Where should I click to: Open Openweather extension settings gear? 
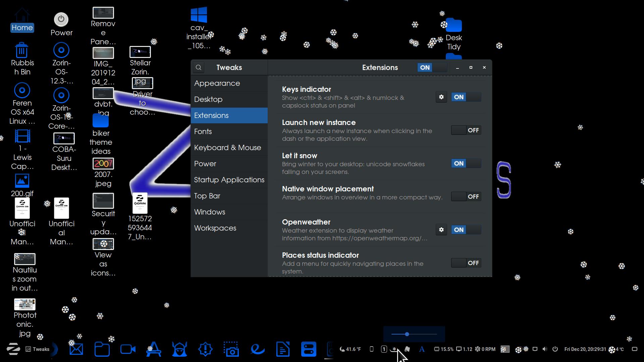[441, 230]
